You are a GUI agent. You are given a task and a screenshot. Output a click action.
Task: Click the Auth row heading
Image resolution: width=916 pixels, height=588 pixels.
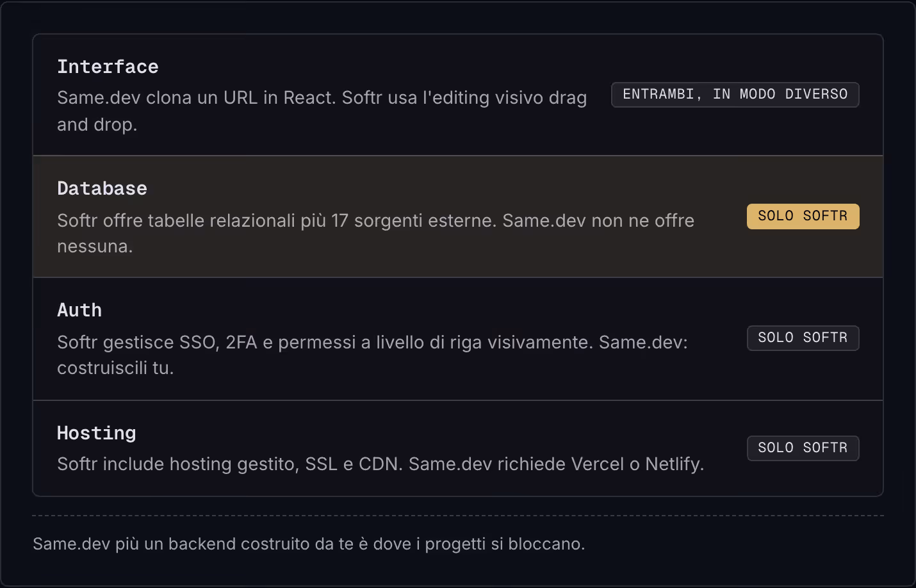coord(79,310)
